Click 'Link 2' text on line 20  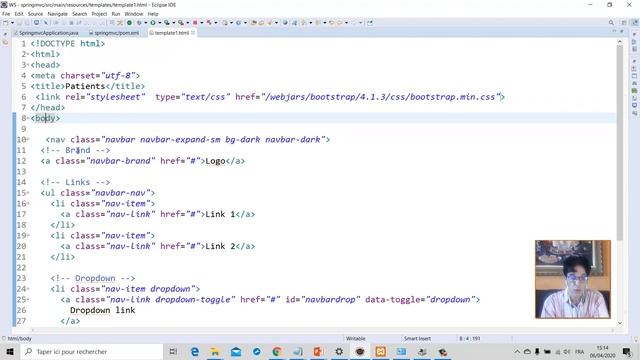coord(220,246)
